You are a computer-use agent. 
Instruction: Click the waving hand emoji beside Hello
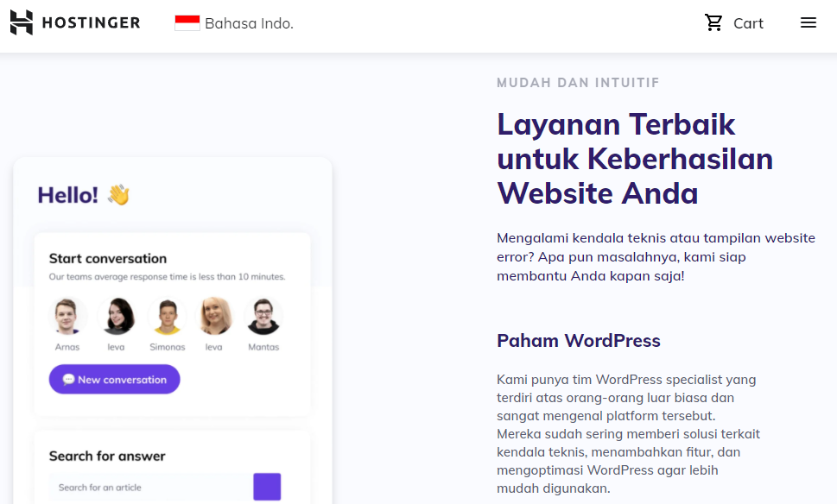[118, 194]
